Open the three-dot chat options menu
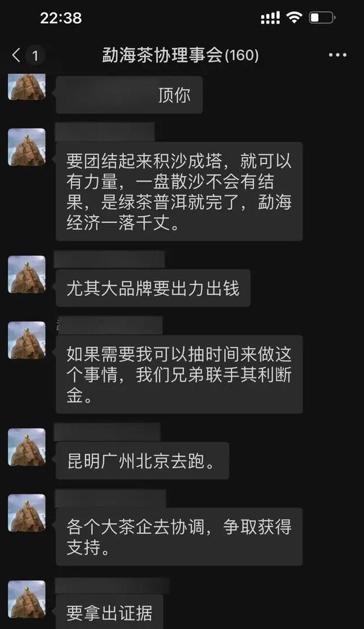Viewport: 364px width, 629px height. coord(338,55)
